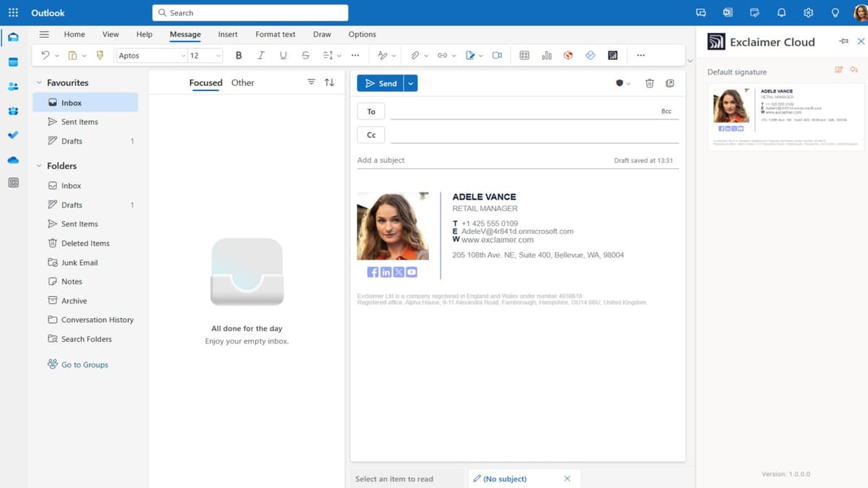The width and height of the screenshot is (868, 488).
Task: Select the Other inbox tab
Action: (242, 82)
